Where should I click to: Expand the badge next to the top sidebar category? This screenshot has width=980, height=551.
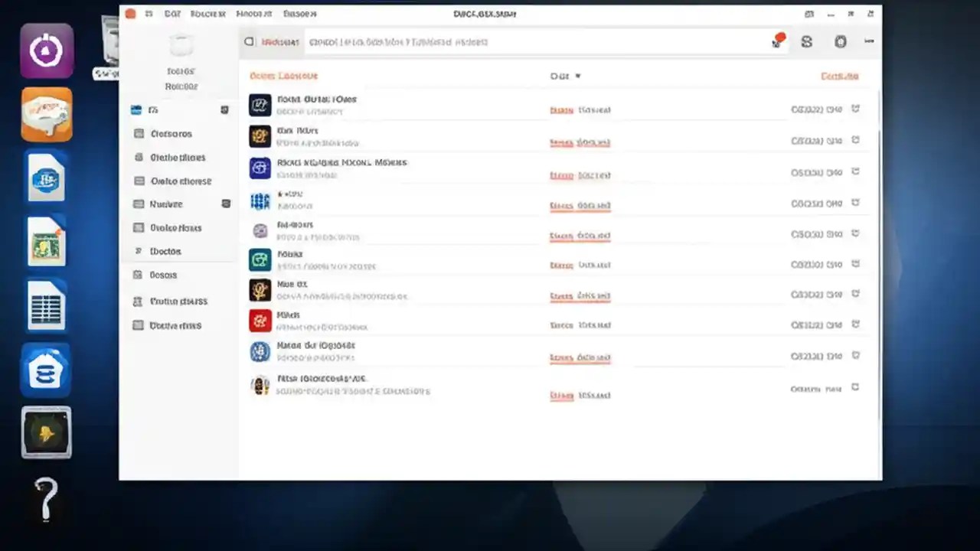224,109
